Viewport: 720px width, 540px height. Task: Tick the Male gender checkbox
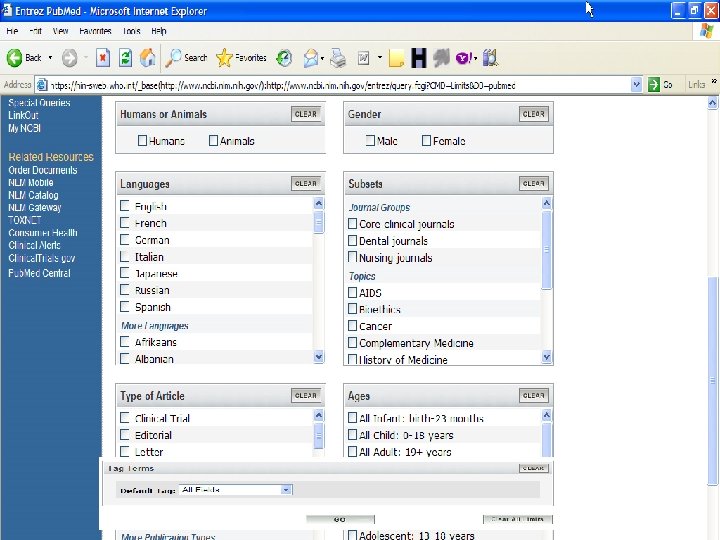370,141
